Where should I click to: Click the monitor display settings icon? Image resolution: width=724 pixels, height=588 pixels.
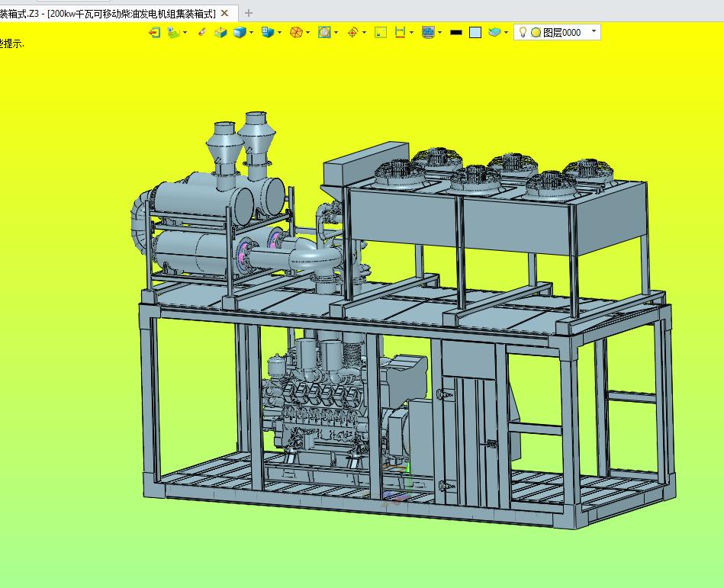[x=429, y=32]
